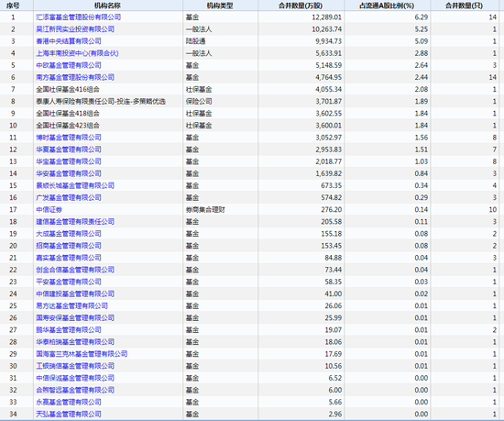The height and width of the screenshot is (421, 504).
Task: Sort by 机构名称 column header
Action: (108, 6)
